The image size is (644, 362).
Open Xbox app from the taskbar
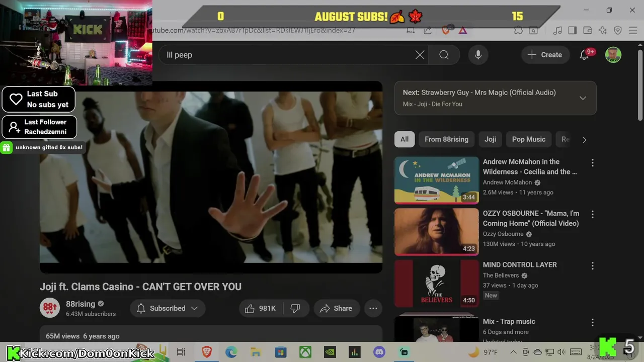click(x=305, y=352)
